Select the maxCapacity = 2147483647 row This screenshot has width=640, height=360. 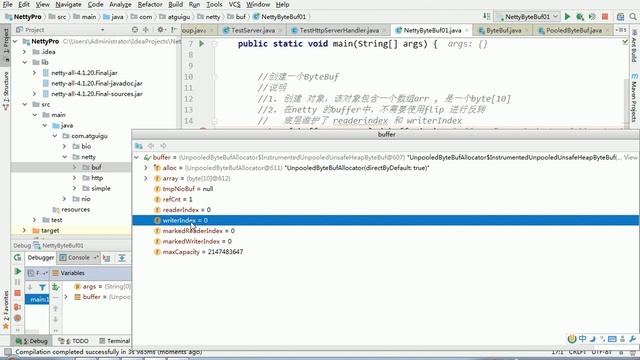(385, 252)
